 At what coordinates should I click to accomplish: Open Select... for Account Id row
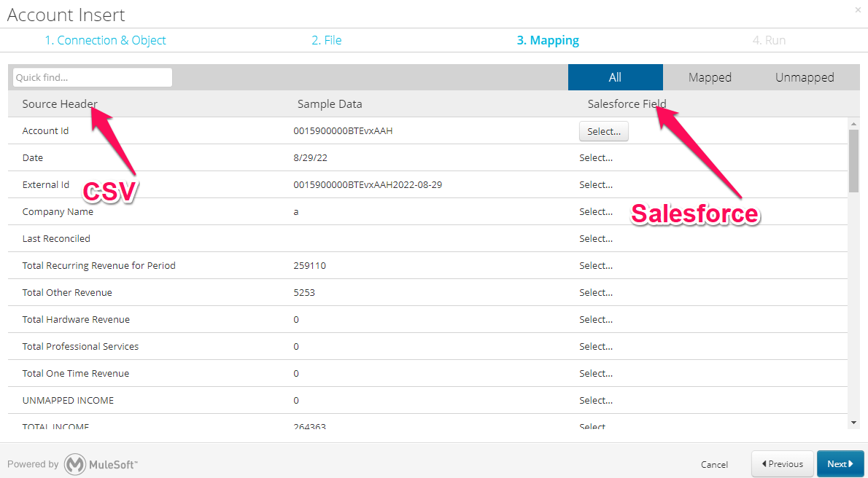604,132
